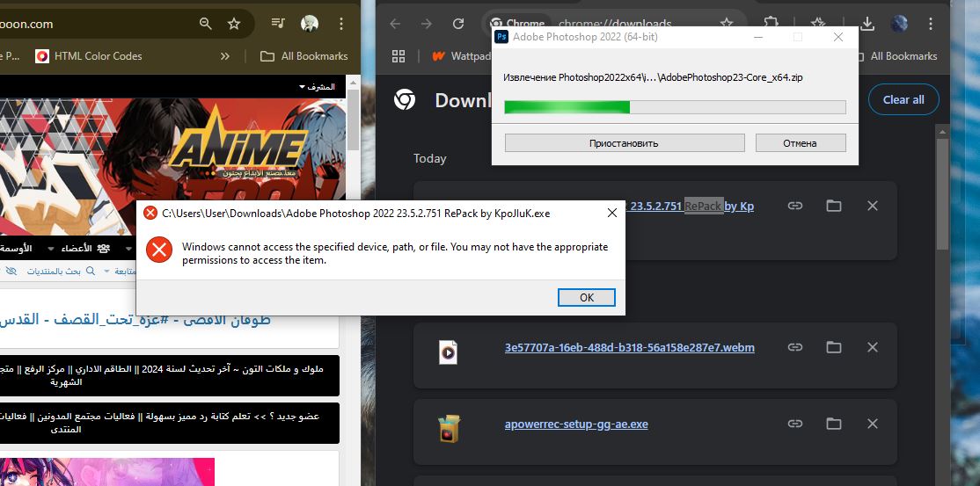Close the Windows error dialog with X
This screenshot has width=980, height=486.
tap(612, 213)
